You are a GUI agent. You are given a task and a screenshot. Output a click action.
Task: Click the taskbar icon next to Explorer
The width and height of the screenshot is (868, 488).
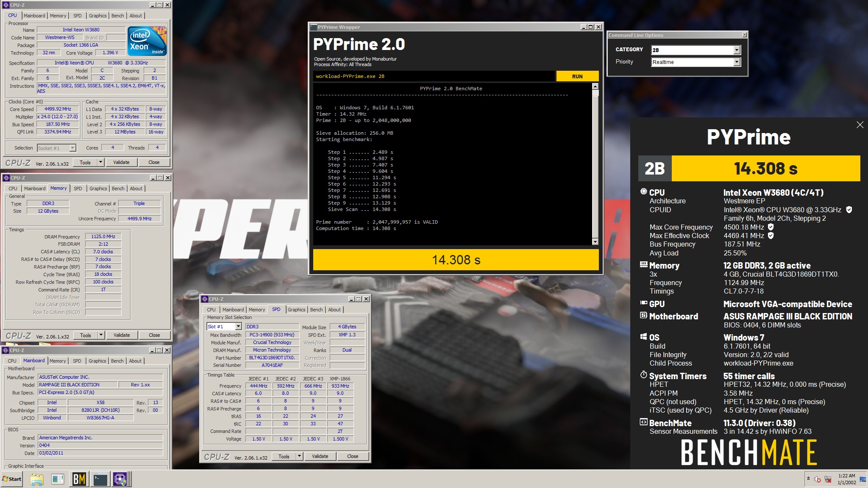[x=58, y=479]
